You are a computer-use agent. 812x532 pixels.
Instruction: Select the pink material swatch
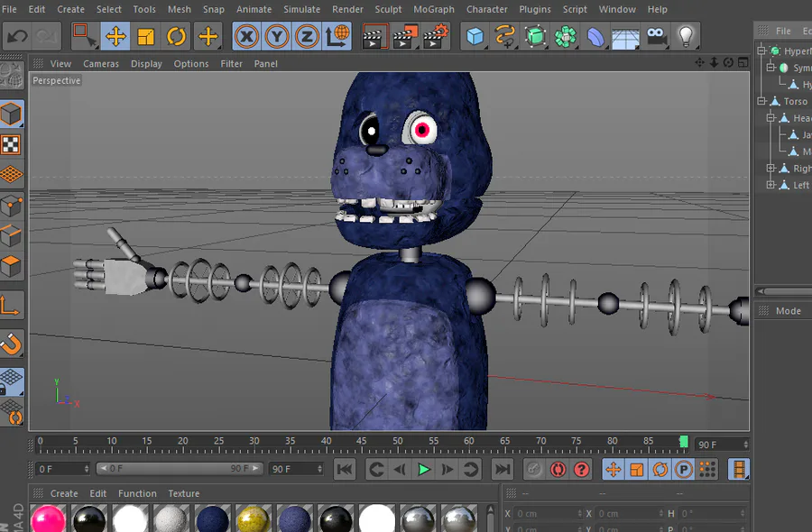pos(48,518)
